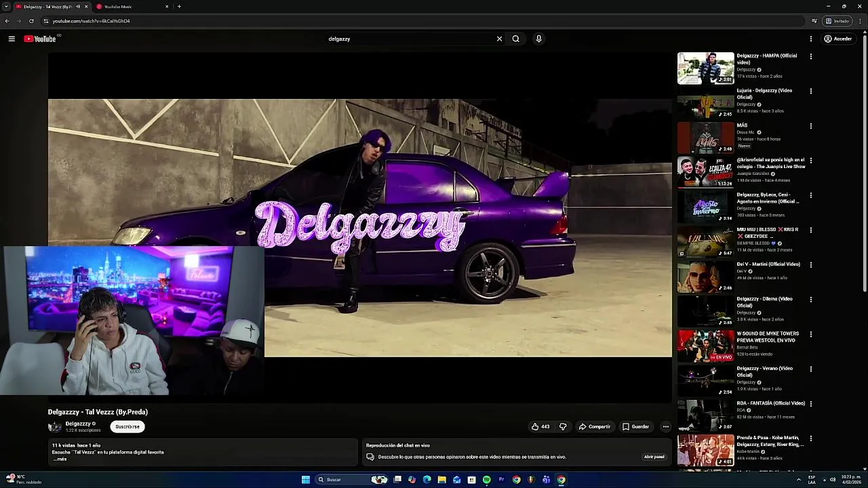The image size is (868, 488).
Task: Open Premiere Pro from the taskbar
Action: tap(502, 480)
